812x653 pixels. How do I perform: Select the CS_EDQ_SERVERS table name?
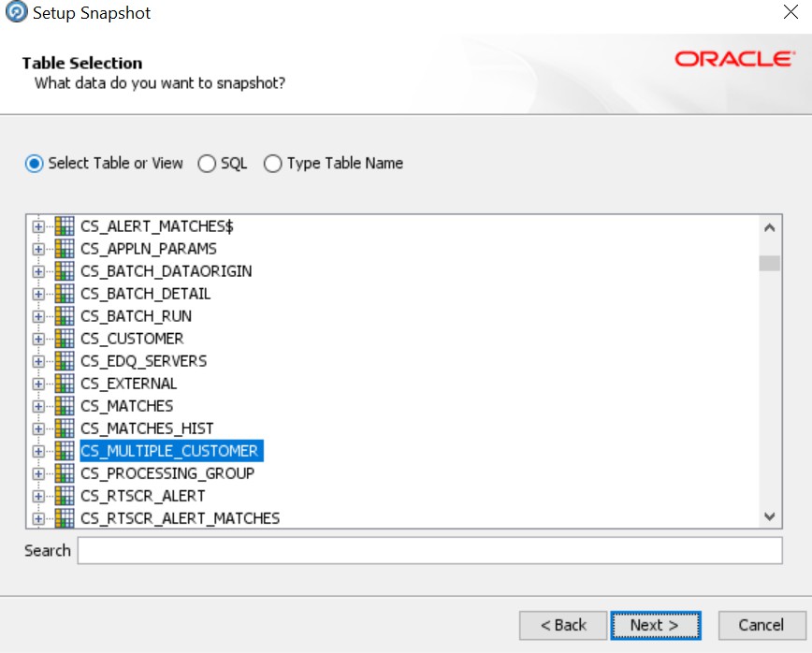click(x=143, y=361)
